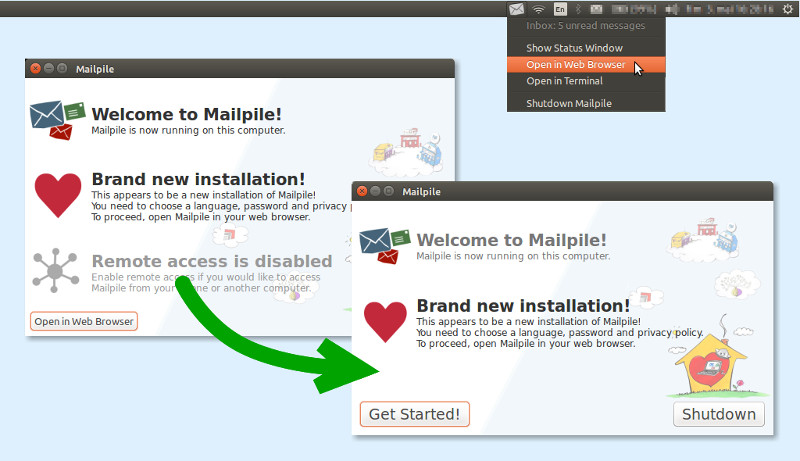The width and height of the screenshot is (800, 461).
Task: Open the messaging envelope indicator beside Bluetooth
Action: click(596, 9)
